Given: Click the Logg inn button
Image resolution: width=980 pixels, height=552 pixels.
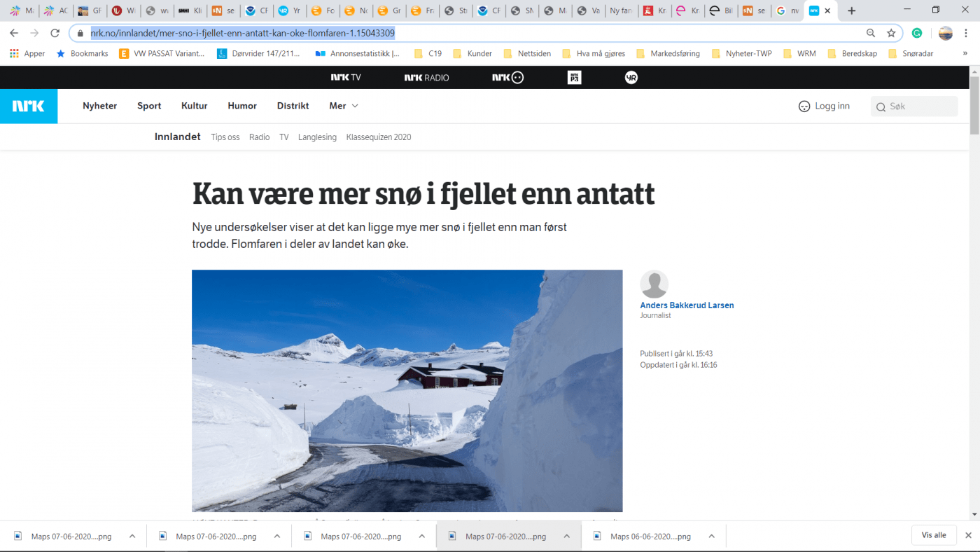Looking at the screenshot, I should coord(824,106).
